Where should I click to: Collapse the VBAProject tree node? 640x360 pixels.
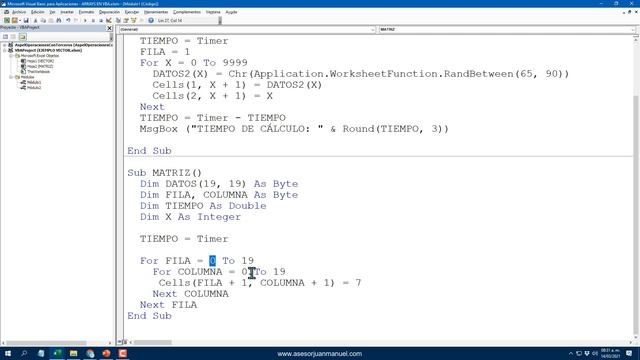tap(4, 50)
